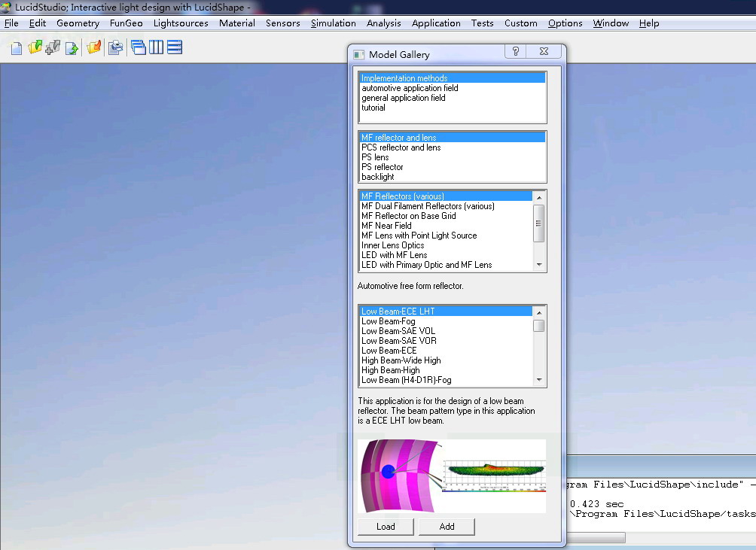Image resolution: width=756 pixels, height=550 pixels.
Task: Click the Cascade windows toolbar icon
Action: (139, 47)
